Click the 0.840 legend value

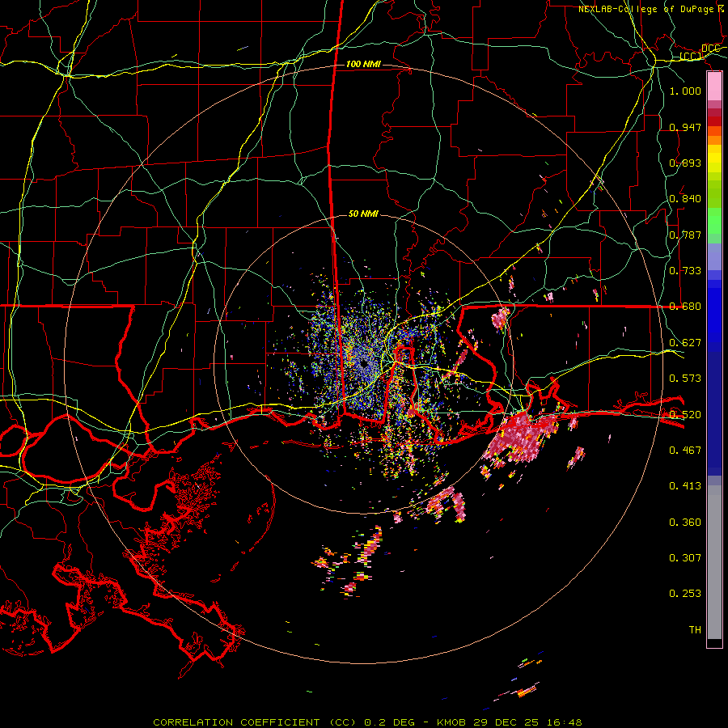tap(685, 199)
